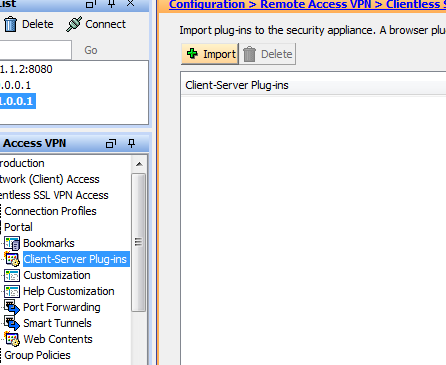This screenshot has width=446, height=365.
Task: Click the device search input field
Action: pyautogui.click(x=35, y=50)
